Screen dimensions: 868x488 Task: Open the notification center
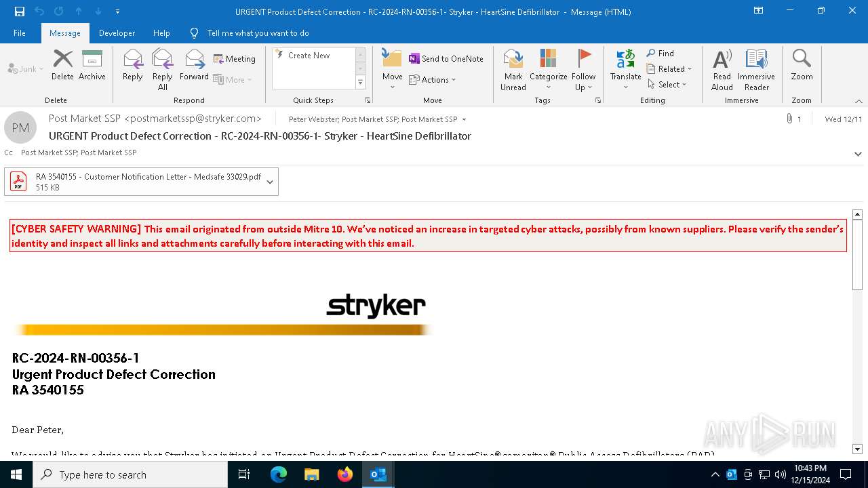(x=846, y=474)
